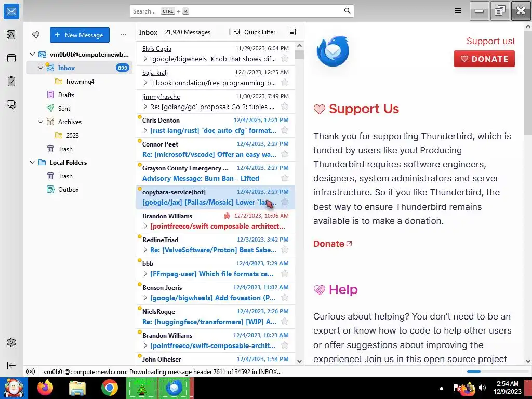Click the Thunderbird logo image
532x399 pixels.
pos(333,51)
